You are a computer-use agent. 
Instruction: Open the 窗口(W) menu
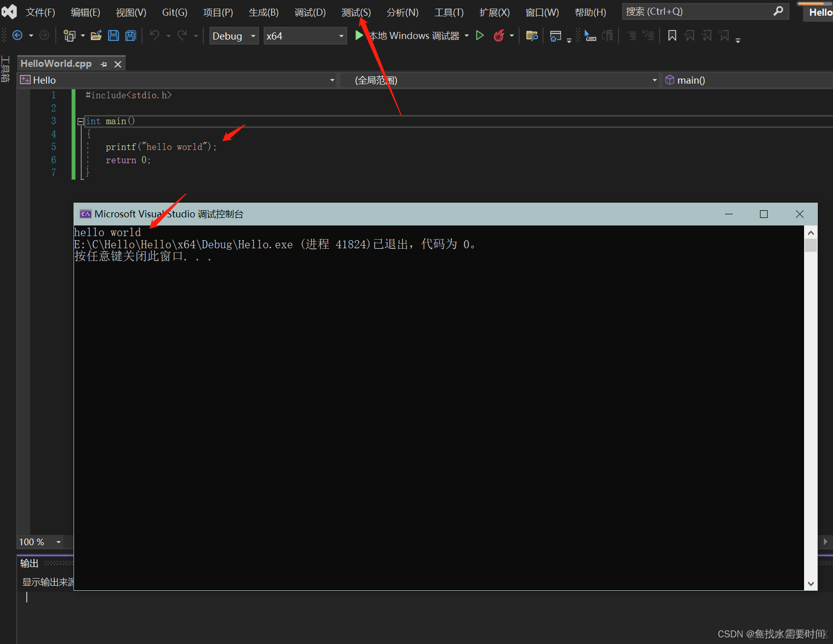[x=542, y=12]
